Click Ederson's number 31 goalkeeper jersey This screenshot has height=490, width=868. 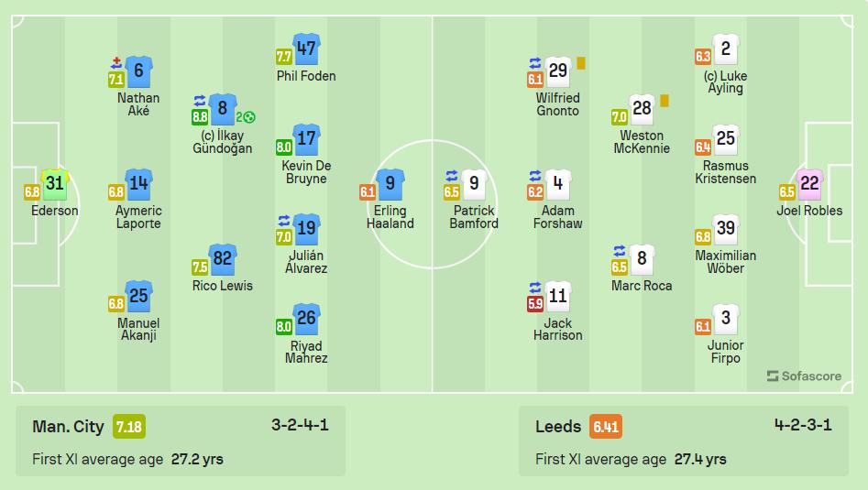click(55, 184)
